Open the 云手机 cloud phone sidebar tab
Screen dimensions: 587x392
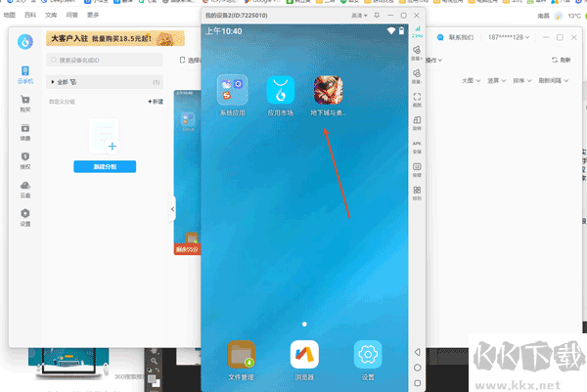(25, 75)
